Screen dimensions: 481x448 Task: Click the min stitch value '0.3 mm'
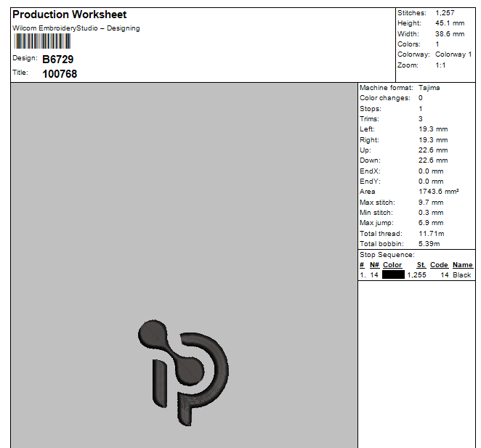coord(431,213)
